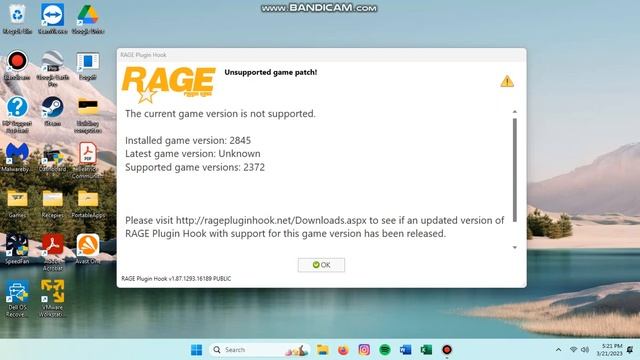Viewport: 640px width, 360px height.
Task: Open the PDF document on the desktop
Action: click(x=88, y=161)
